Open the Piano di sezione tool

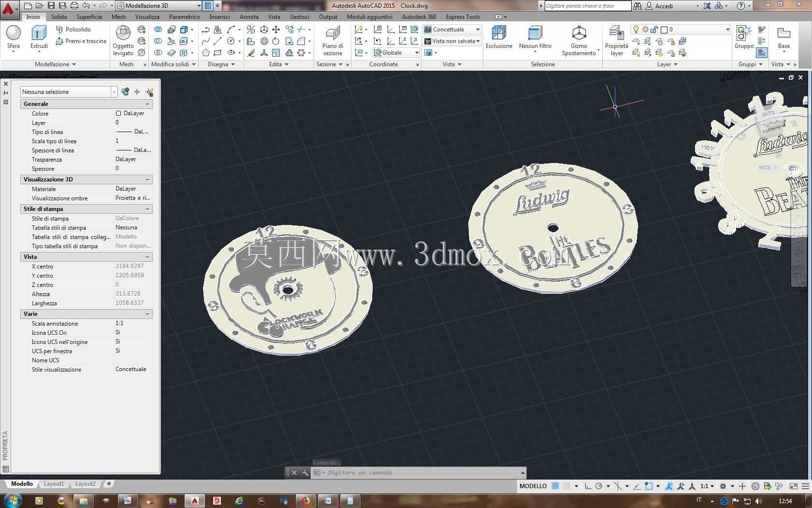(x=333, y=41)
